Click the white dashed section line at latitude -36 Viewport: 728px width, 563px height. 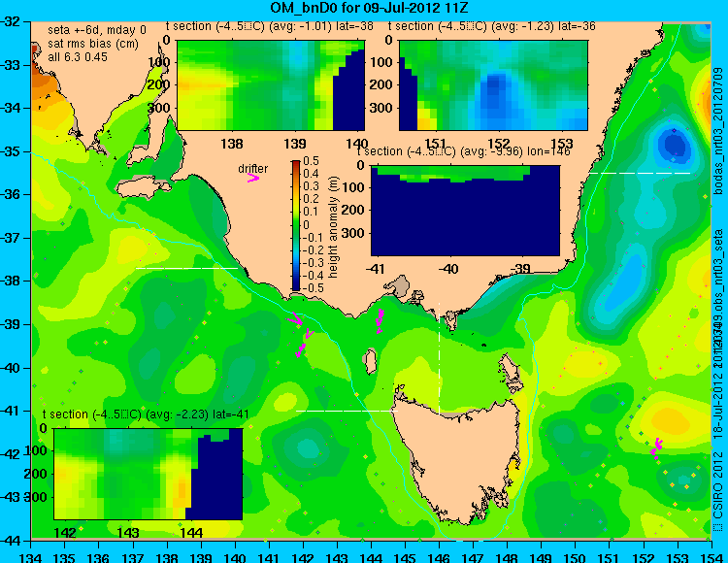pos(640,173)
